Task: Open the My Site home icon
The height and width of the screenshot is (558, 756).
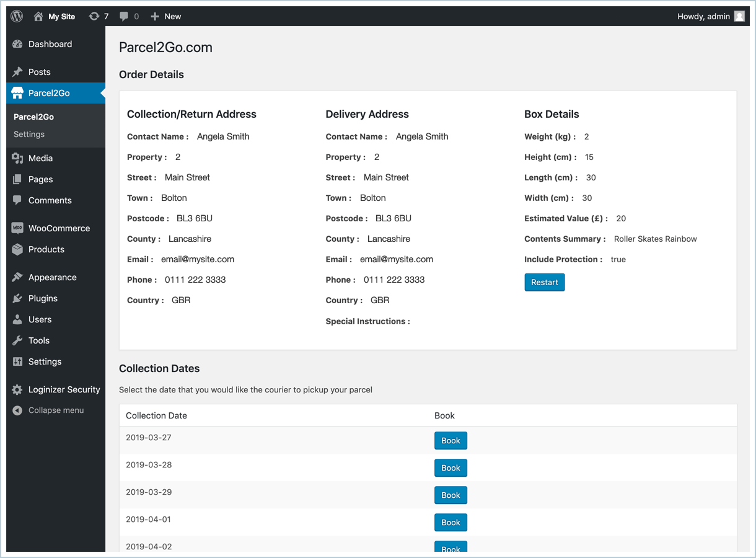Action: click(x=38, y=17)
